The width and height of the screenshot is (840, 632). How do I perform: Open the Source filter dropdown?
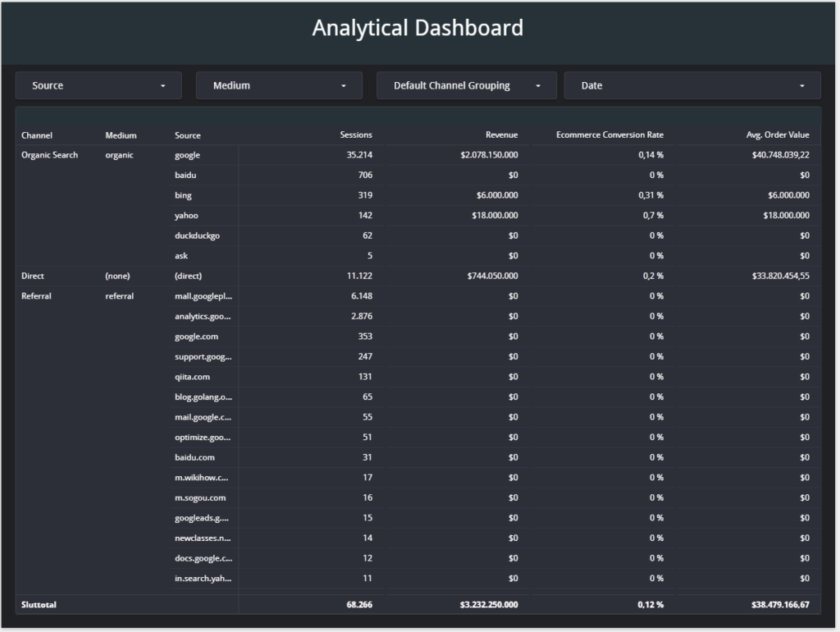point(98,85)
